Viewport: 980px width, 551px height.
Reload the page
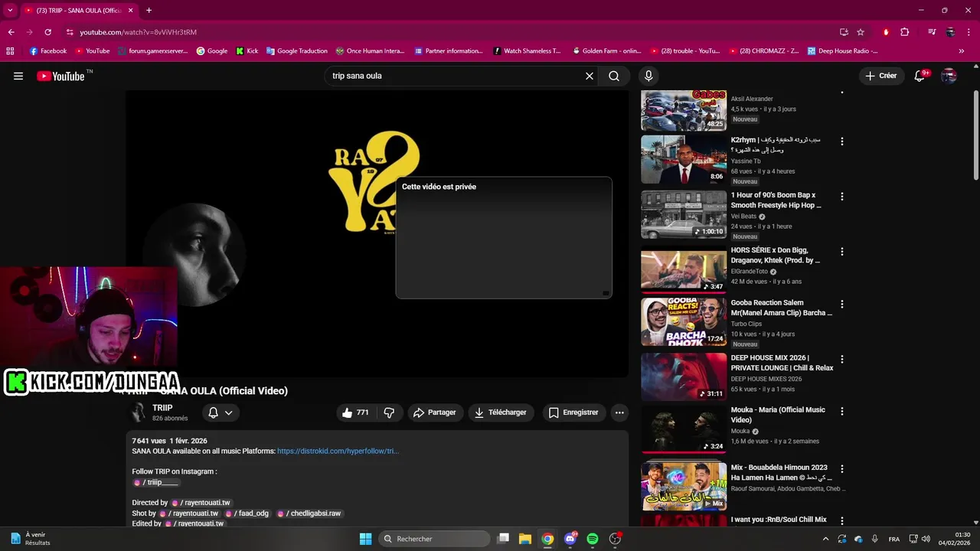point(47,32)
